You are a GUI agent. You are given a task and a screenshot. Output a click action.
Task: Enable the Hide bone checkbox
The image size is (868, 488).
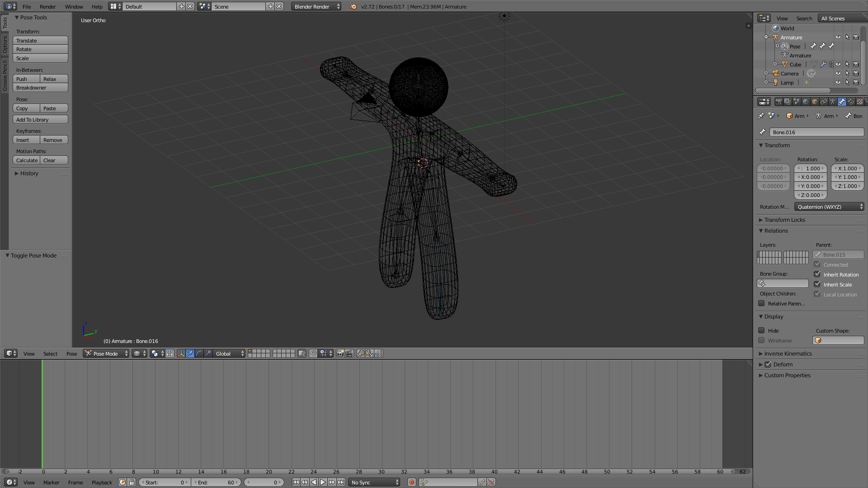click(x=762, y=330)
